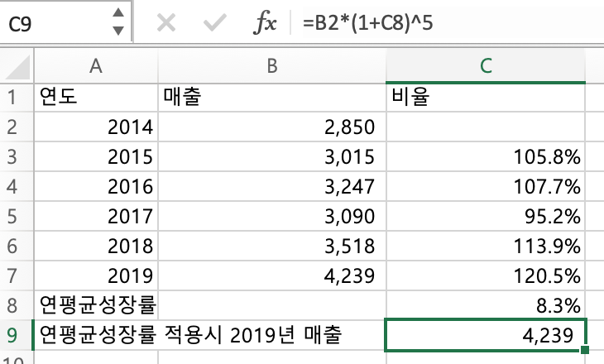Screen dimensions: 604x364
Task: Click year 2019 cell in column A
Action: [x=96, y=275]
